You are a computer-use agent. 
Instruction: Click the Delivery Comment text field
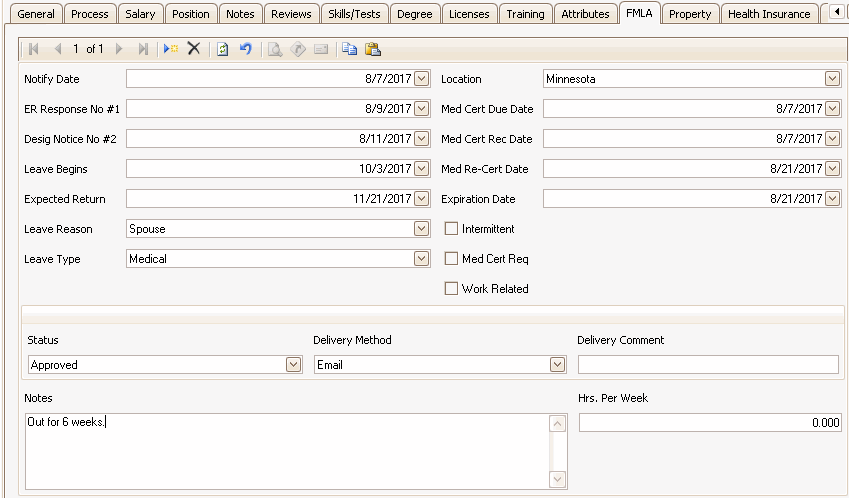708,365
